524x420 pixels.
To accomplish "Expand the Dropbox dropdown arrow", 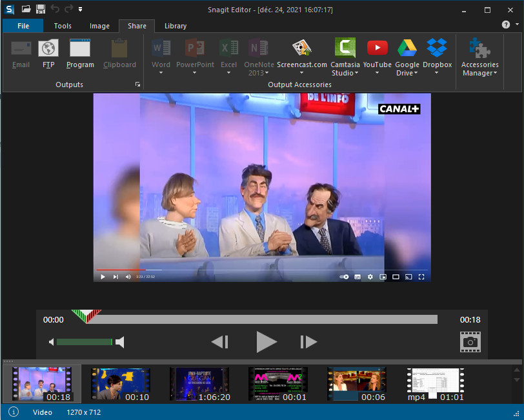I will click(x=436, y=73).
